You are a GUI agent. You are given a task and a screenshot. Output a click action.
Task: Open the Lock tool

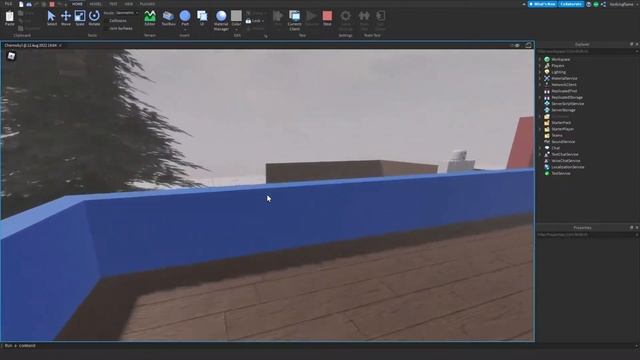click(x=254, y=21)
